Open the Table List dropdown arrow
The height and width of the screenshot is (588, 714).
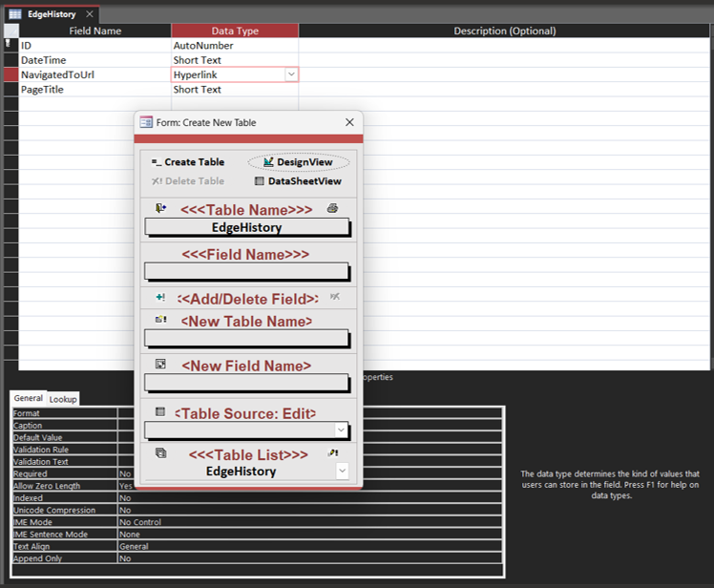pos(343,471)
